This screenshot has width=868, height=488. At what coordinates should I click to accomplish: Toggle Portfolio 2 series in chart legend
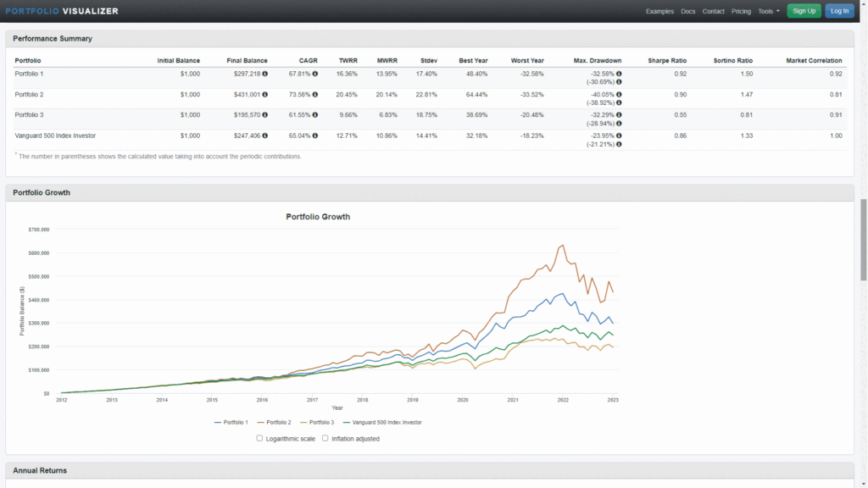(277, 422)
